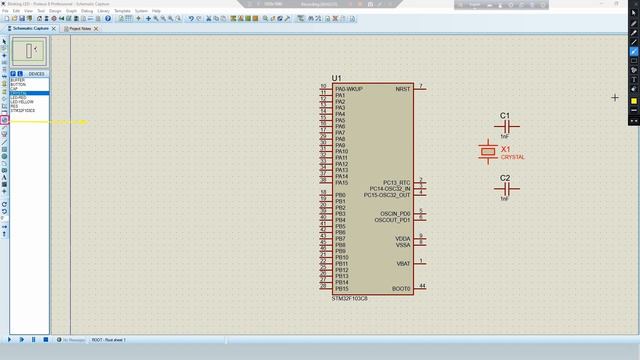640x360 pixels.
Task: Mirror the part with the Y-flip arrow icon
Action: (x=4, y=234)
